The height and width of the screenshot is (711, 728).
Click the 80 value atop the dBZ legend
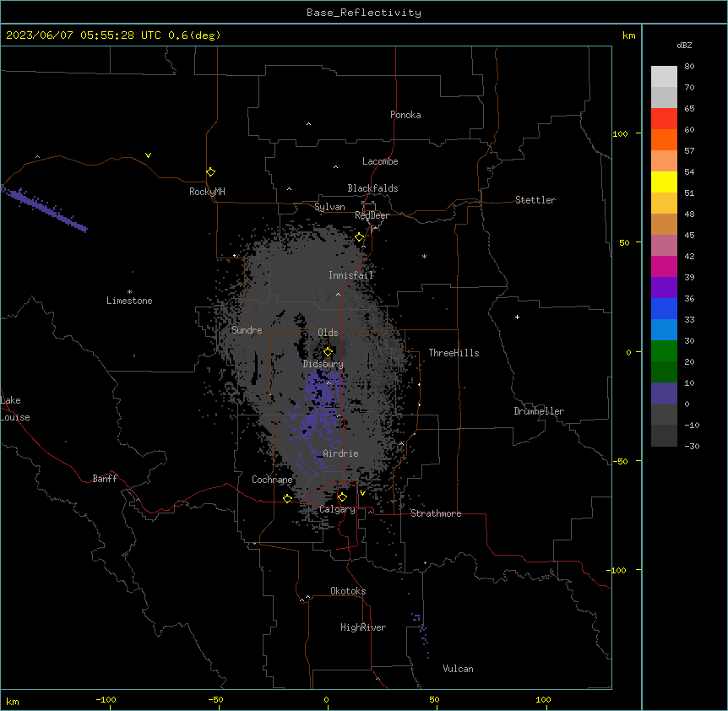point(689,67)
